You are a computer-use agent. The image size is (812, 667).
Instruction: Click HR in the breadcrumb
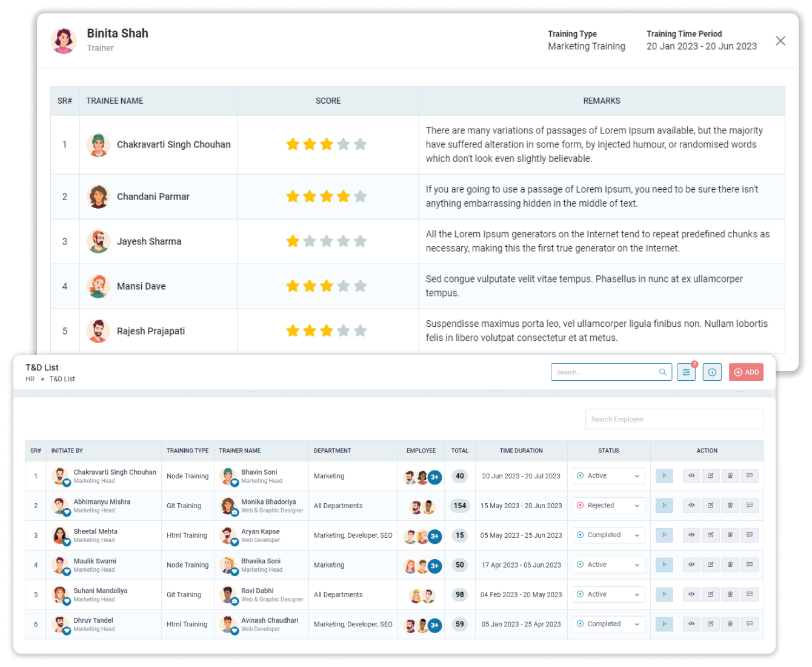[x=30, y=379]
